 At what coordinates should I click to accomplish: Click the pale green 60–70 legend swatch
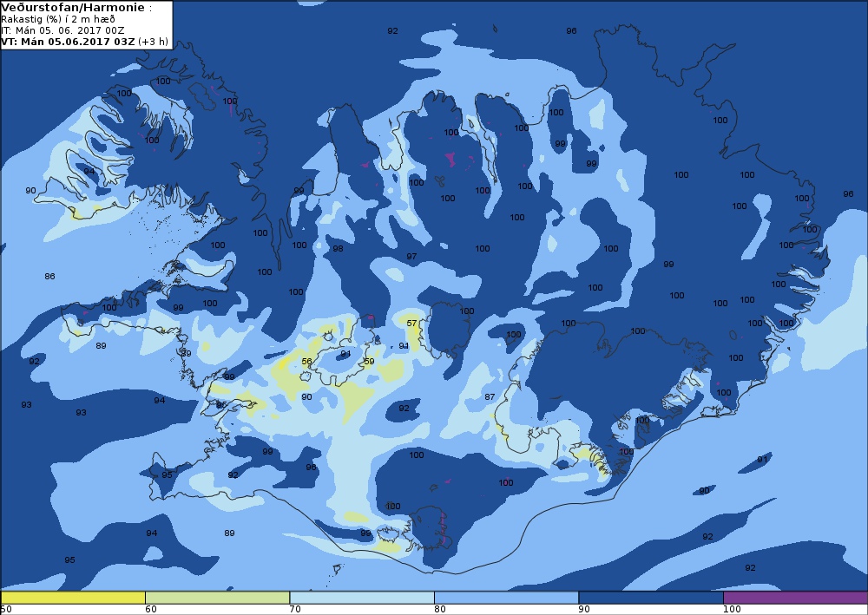point(218,598)
